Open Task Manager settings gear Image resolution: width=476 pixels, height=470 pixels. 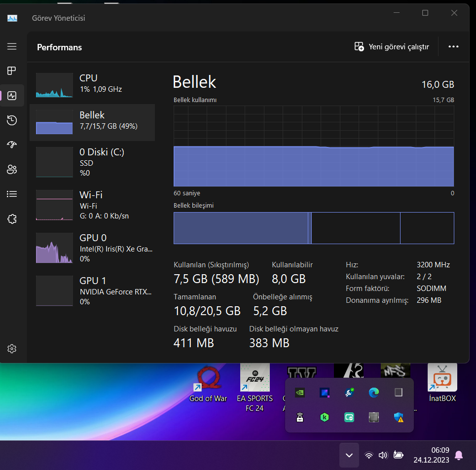(x=12, y=349)
